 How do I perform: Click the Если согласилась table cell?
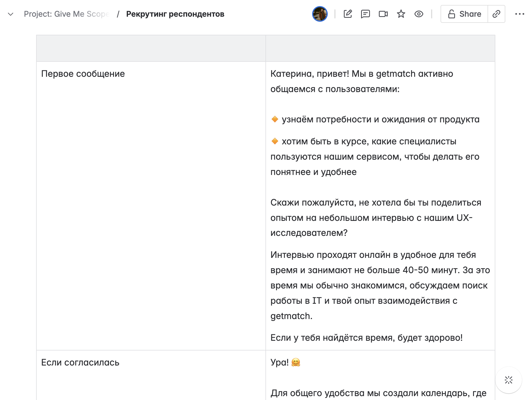pos(151,375)
